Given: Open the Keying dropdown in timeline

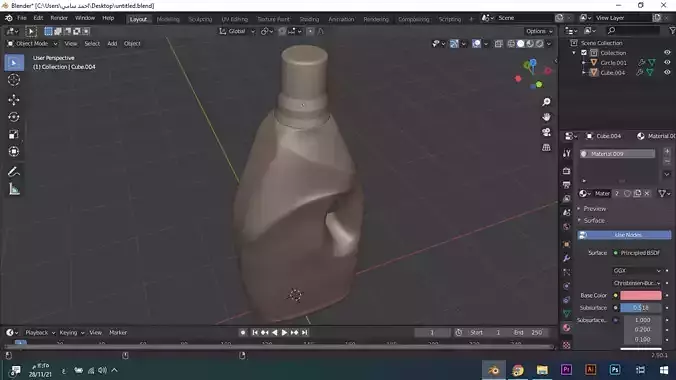Looking at the screenshot, I should tap(72, 333).
